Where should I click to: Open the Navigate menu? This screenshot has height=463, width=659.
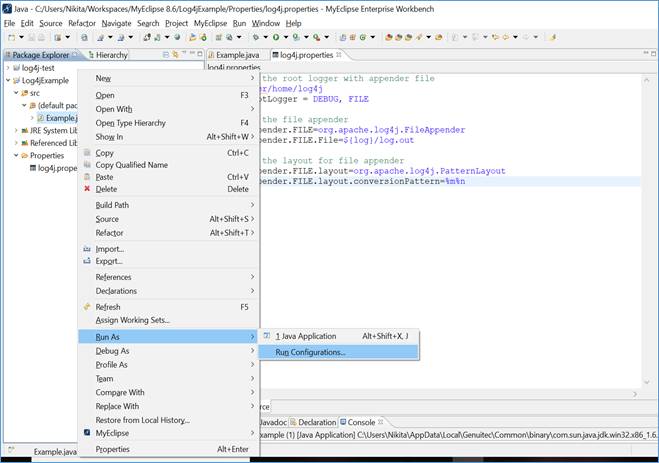[116, 24]
